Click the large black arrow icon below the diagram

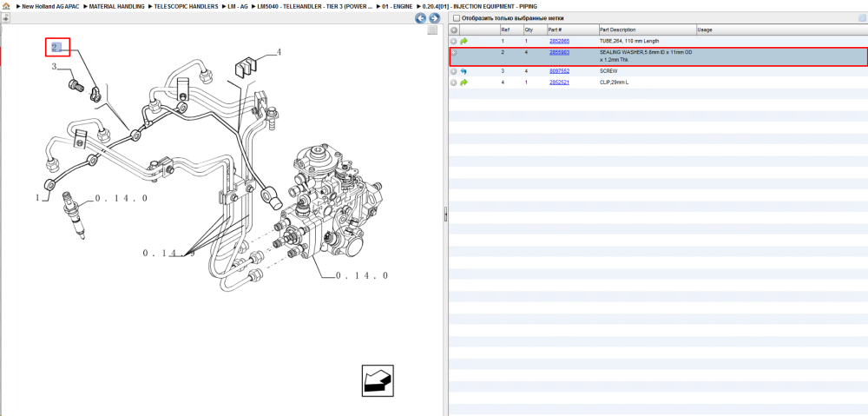(378, 380)
